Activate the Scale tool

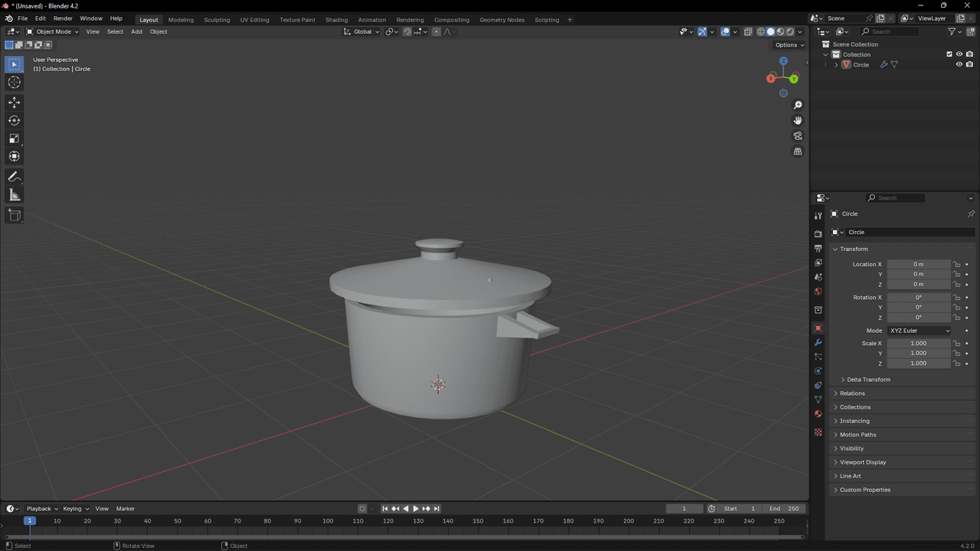14,139
